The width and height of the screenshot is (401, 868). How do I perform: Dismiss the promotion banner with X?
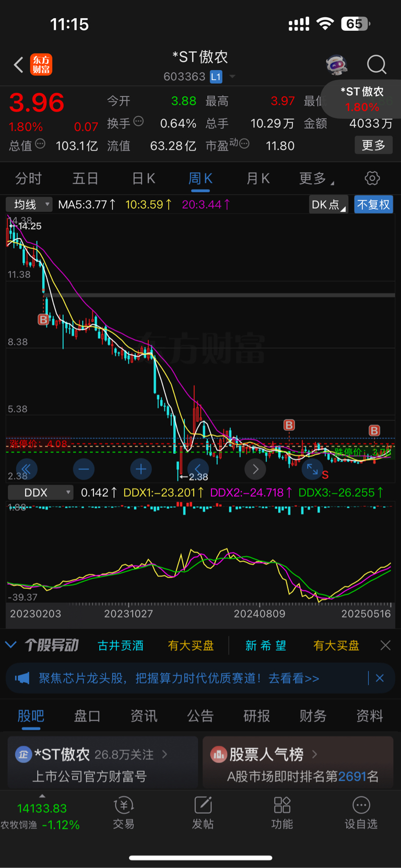click(380, 678)
